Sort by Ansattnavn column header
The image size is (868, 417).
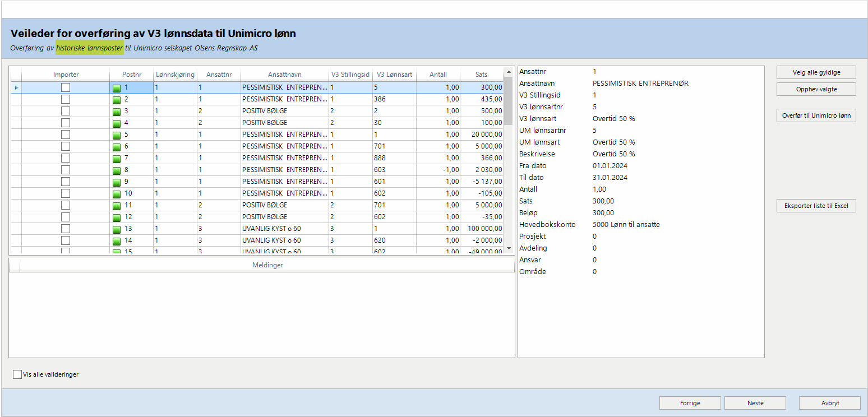click(284, 75)
